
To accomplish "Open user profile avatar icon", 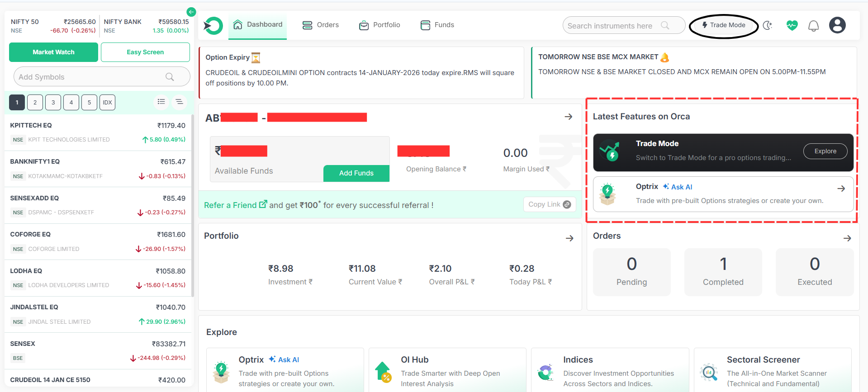I will pyautogui.click(x=837, y=25).
